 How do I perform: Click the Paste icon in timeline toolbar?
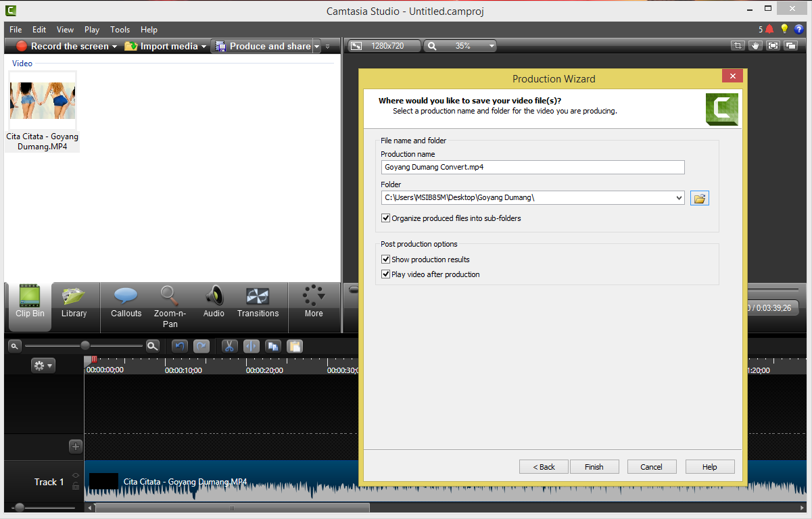pos(295,346)
